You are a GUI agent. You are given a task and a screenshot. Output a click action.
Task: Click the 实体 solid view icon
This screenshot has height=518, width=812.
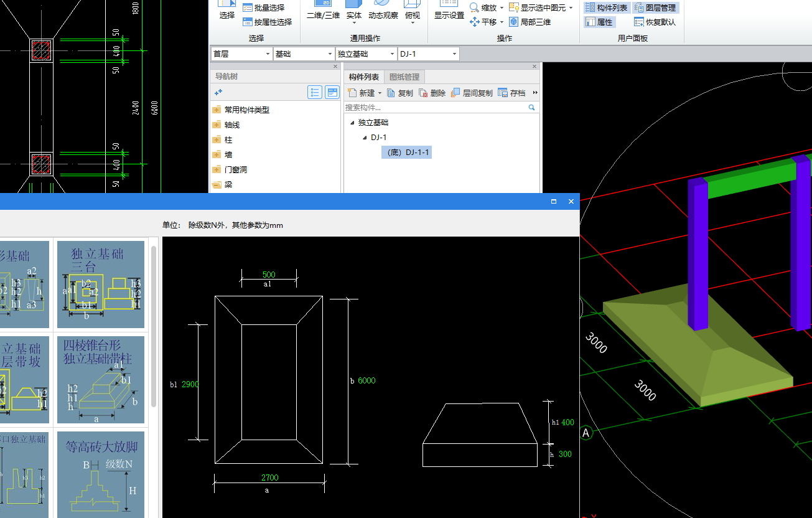pyautogui.click(x=353, y=4)
